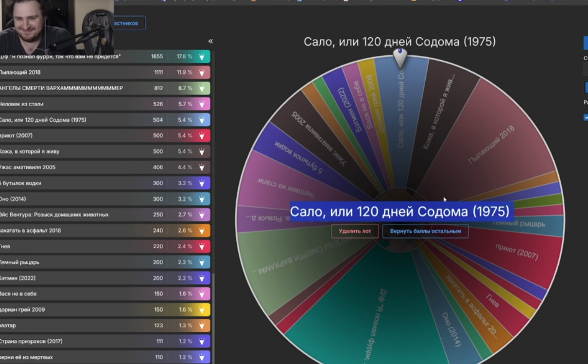
Task: Click crown icon for 5 бутылок водки
Action: click(x=202, y=183)
